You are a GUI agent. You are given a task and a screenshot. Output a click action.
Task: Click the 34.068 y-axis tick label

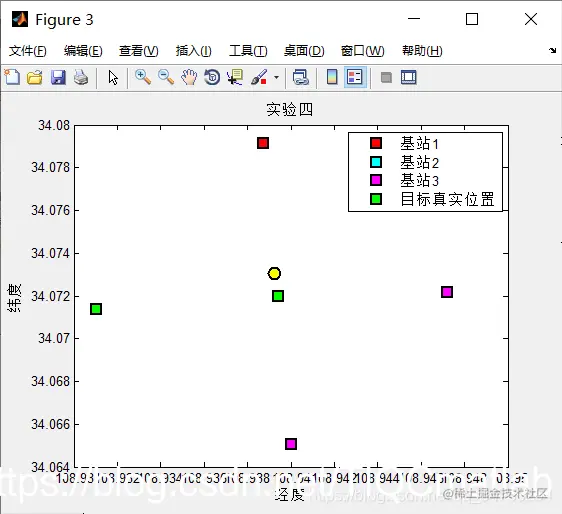coord(51,381)
